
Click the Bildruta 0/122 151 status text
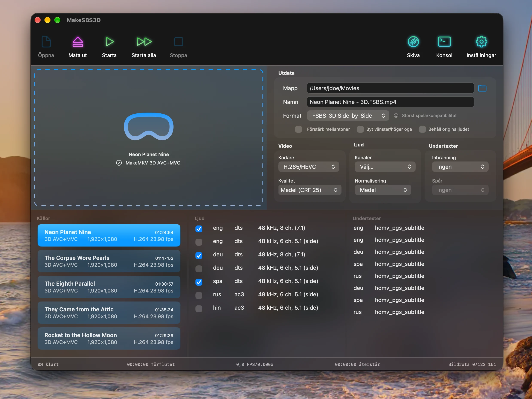(472, 364)
